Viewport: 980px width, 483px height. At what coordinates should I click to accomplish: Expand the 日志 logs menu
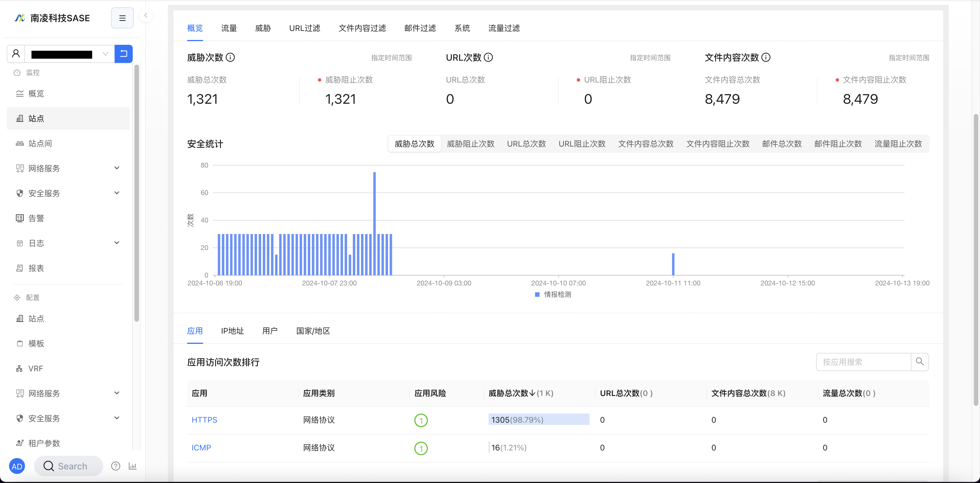pyautogui.click(x=68, y=243)
